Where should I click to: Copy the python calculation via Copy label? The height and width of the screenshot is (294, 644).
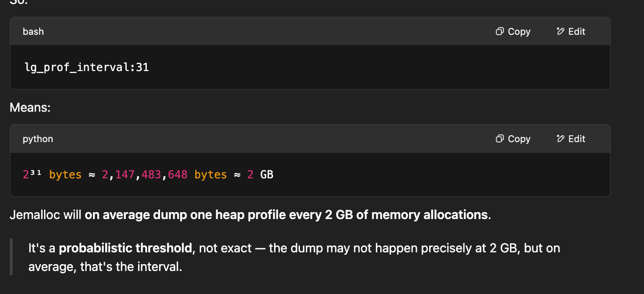click(519, 139)
